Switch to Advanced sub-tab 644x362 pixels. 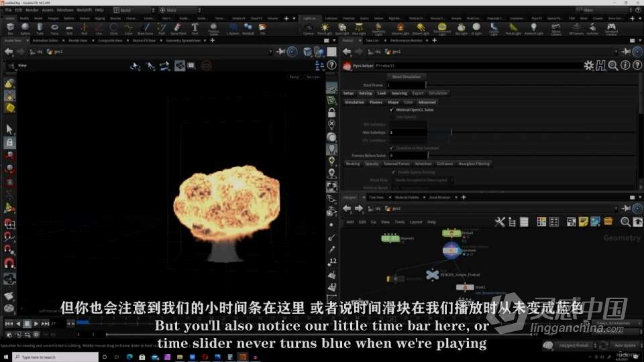pyautogui.click(x=427, y=102)
